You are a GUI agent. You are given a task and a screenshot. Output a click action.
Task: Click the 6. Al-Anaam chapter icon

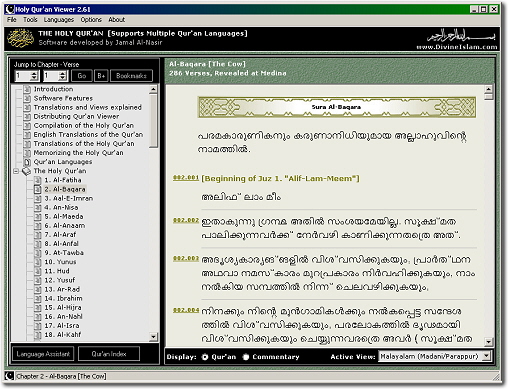pos(38,226)
